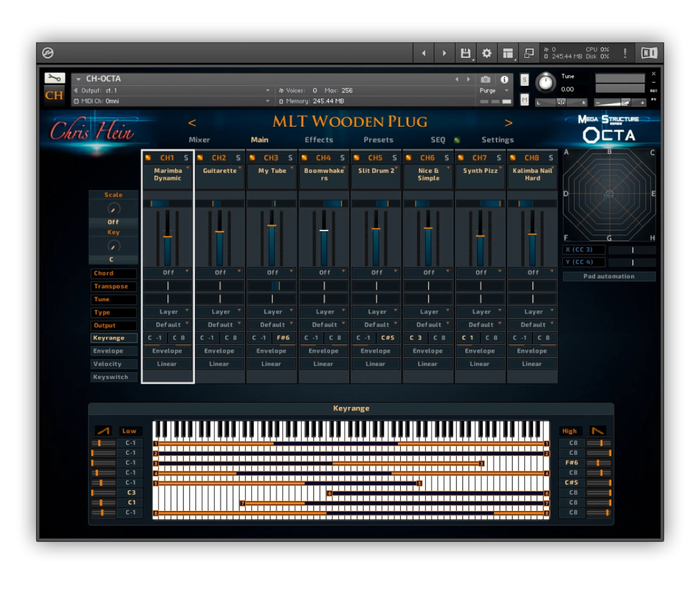The width and height of the screenshot is (700, 589).
Task: Solo channel CH8 with S button
Action: [551, 158]
